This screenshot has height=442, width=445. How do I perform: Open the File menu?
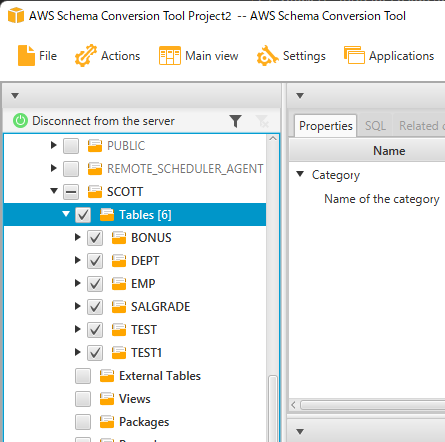[x=37, y=56]
